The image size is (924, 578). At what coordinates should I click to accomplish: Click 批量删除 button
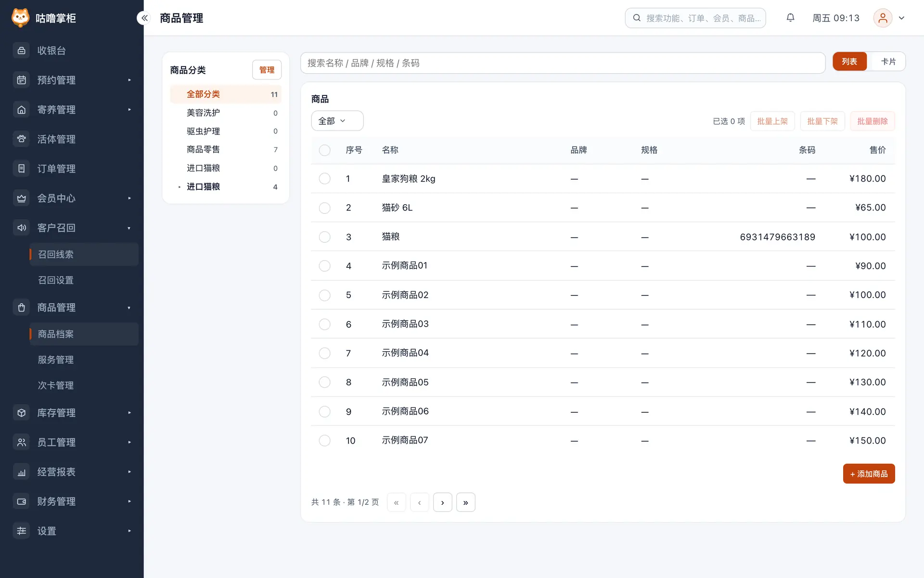pos(872,121)
